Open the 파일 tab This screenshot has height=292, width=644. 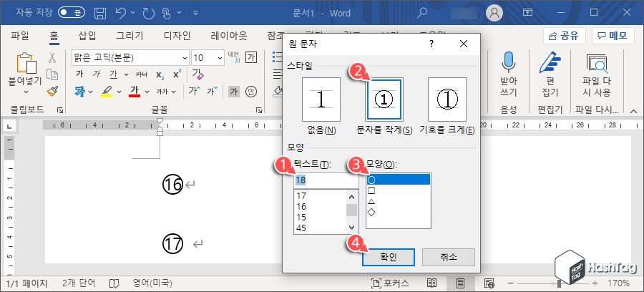tap(20, 36)
